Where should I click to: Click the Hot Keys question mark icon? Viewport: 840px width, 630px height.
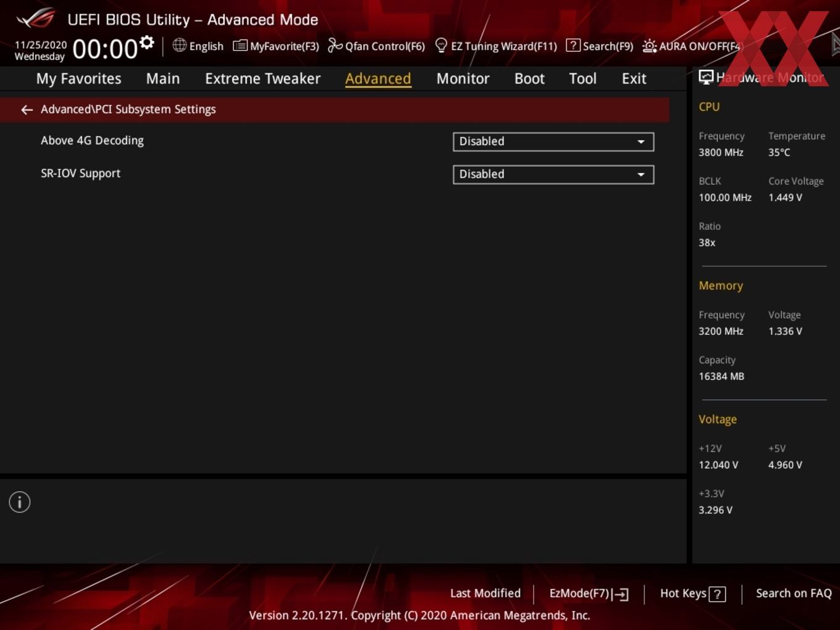[x=717, y=594]
